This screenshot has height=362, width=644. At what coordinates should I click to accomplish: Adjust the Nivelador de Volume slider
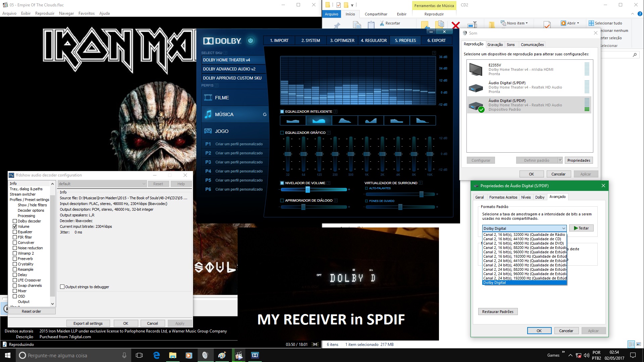308,190
